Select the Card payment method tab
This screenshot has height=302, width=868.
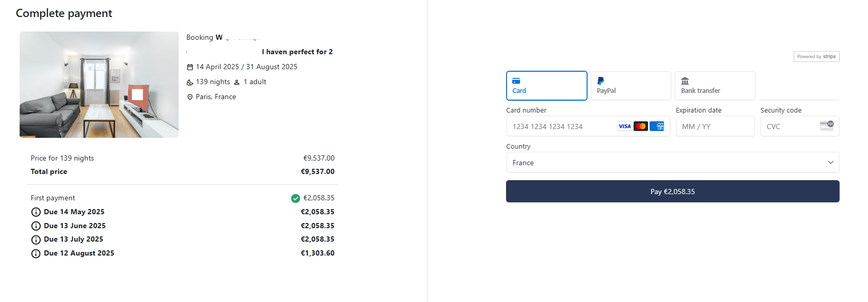(547, 86)
